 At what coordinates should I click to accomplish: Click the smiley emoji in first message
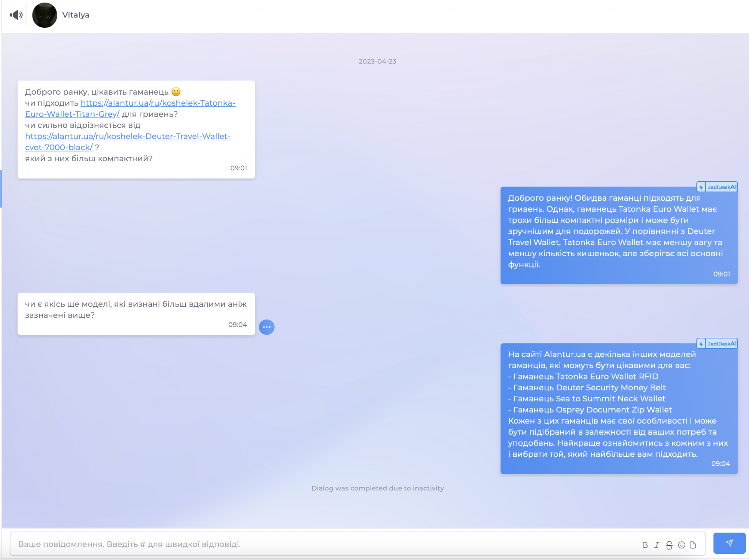point(176,91)
